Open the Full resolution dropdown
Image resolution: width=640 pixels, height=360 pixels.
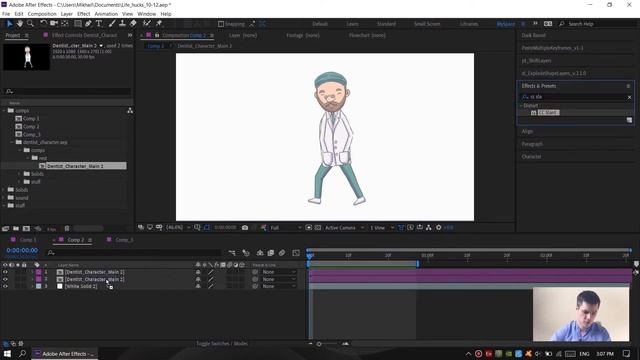click(x=286, y=227)
